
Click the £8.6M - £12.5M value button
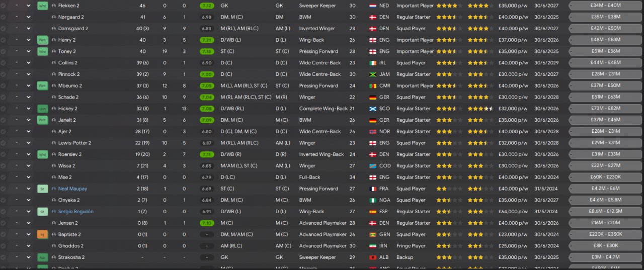(x=606, y=212)
